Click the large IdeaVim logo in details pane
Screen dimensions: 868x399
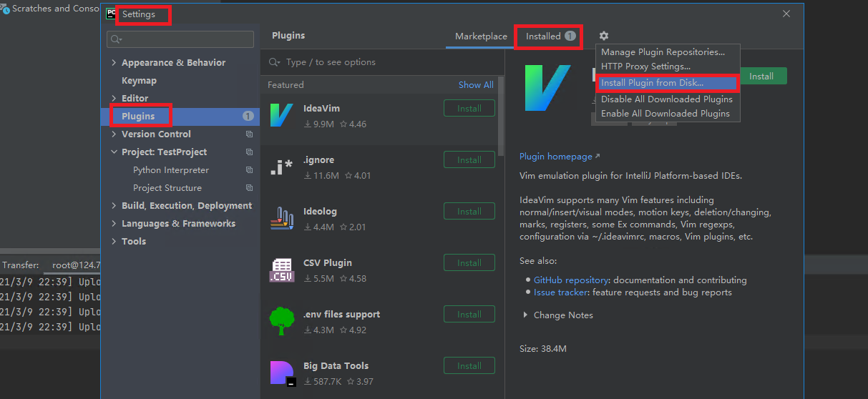click(548, 88)
